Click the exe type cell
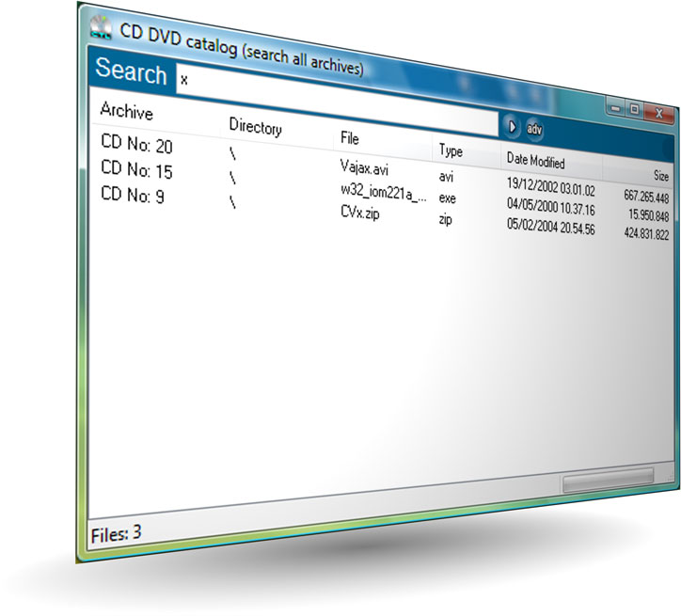This screenshot has height=616, width=681. coord(447,197)
